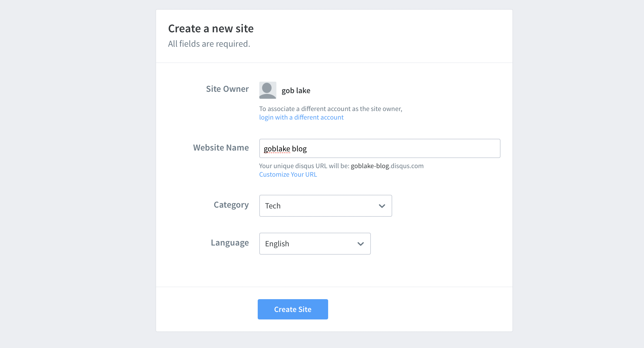This screenshot has width=644, height=348.
Task: Click the gob lake owner name
Action: tap(296, 91)
